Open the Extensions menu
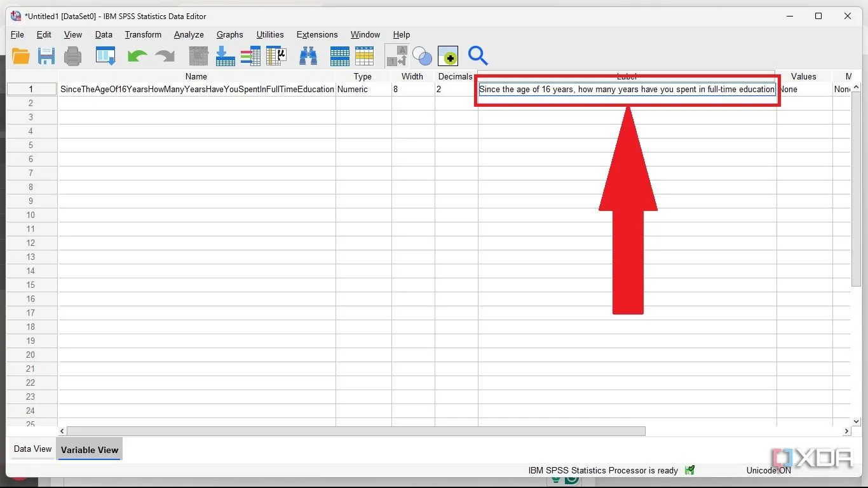Viewport: 868px width, 488px height. 317,34
